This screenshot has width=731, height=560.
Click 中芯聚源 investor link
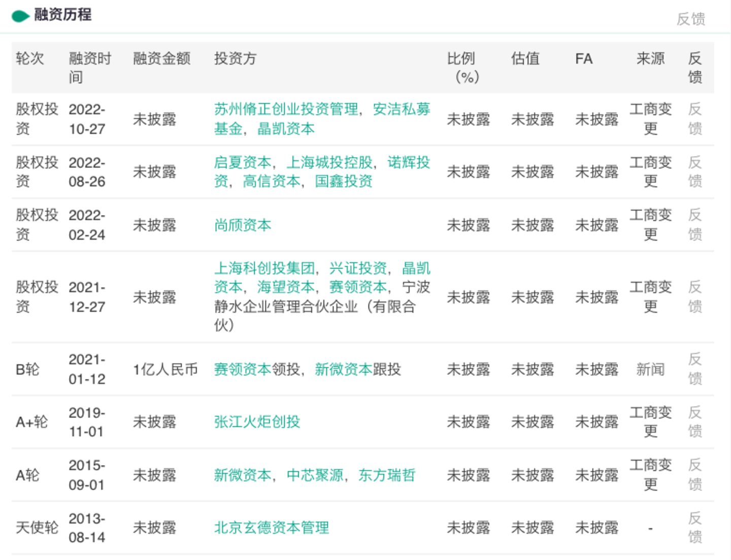click(x=315, y=475)
